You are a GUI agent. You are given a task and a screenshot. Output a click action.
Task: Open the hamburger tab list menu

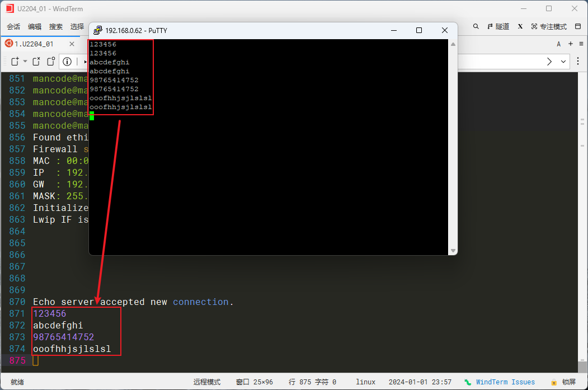pyautogui.click(x=580, y=44)
